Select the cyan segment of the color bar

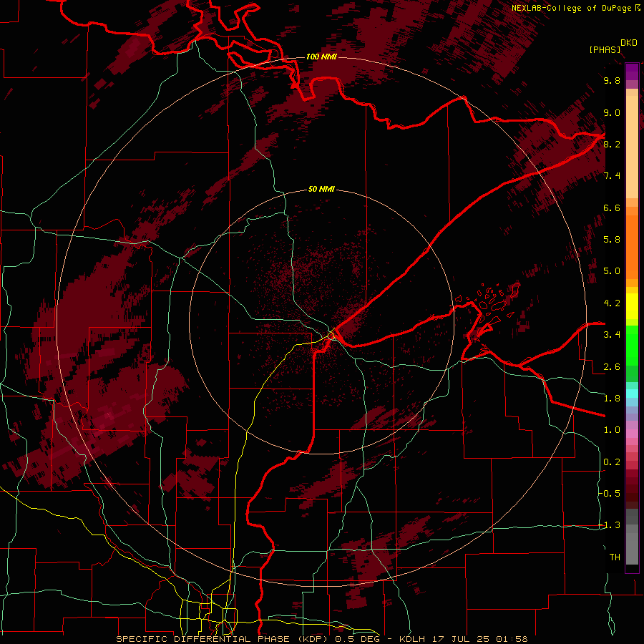[x=632, y=393]
